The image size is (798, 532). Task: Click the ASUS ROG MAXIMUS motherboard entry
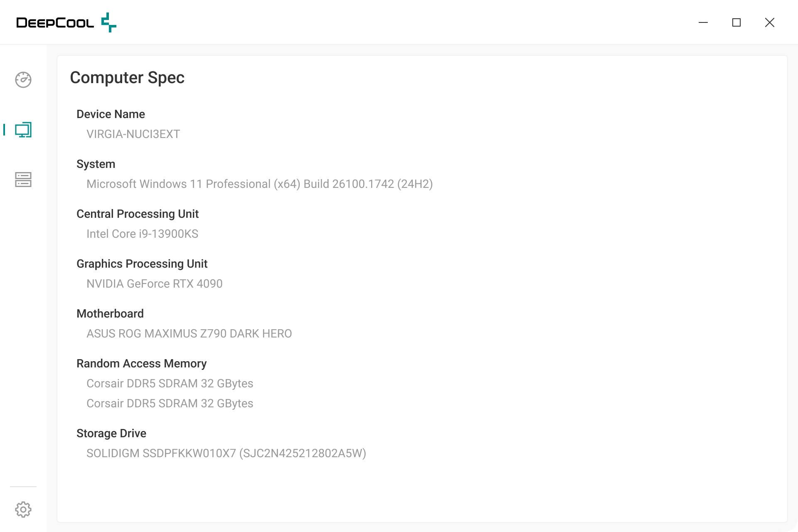189,334
